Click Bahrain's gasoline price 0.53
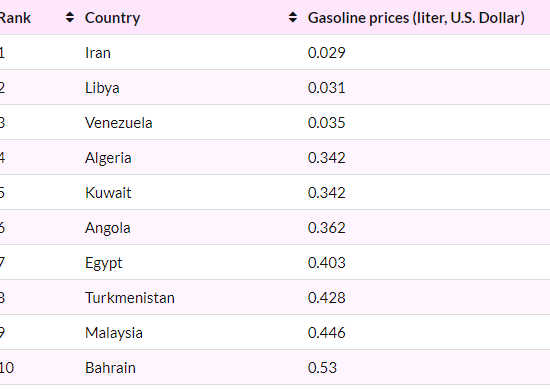Image resolution: width=550 pixels, height=390 pixels. tap(322, 368)
